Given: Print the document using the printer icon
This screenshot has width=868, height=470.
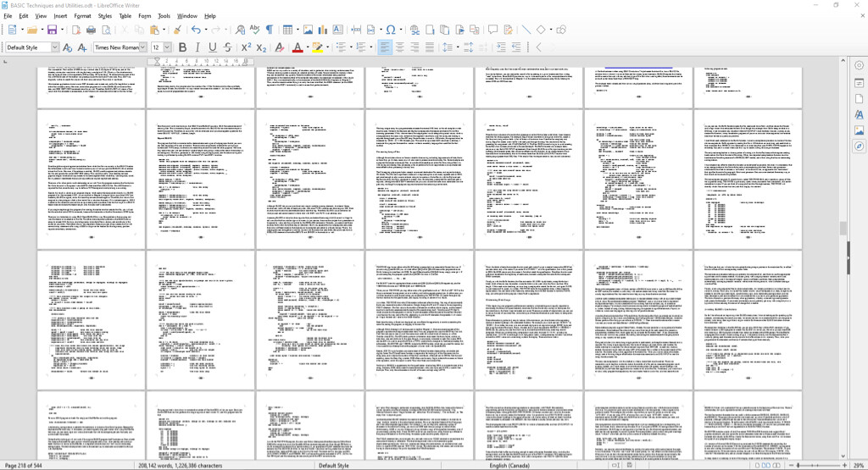Looking at the screenshot, I should [x=91, y=30].
